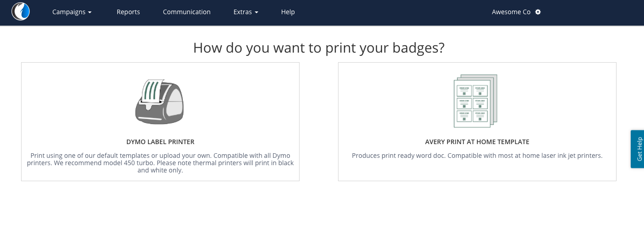Viewport: 644px width, 226px height.
Task: Click the Avery 'Produces print ready word doc' text
Action: (x=477, y=156)
